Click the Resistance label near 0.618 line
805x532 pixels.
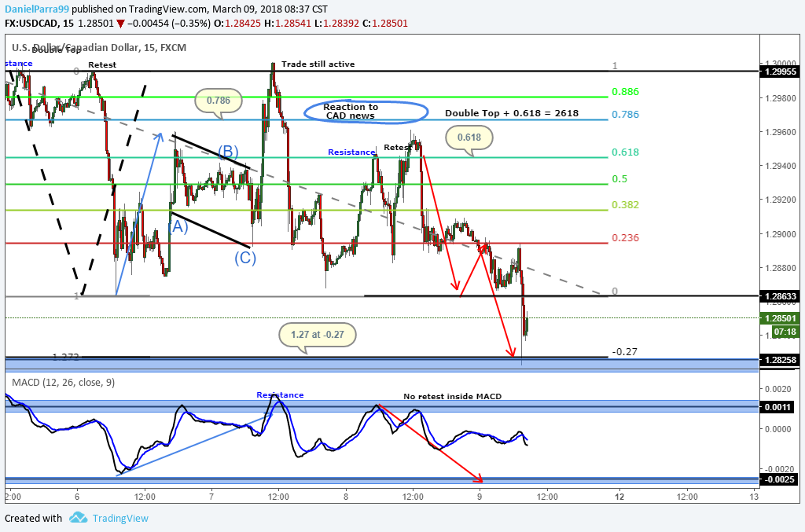(x=351, y=152)
